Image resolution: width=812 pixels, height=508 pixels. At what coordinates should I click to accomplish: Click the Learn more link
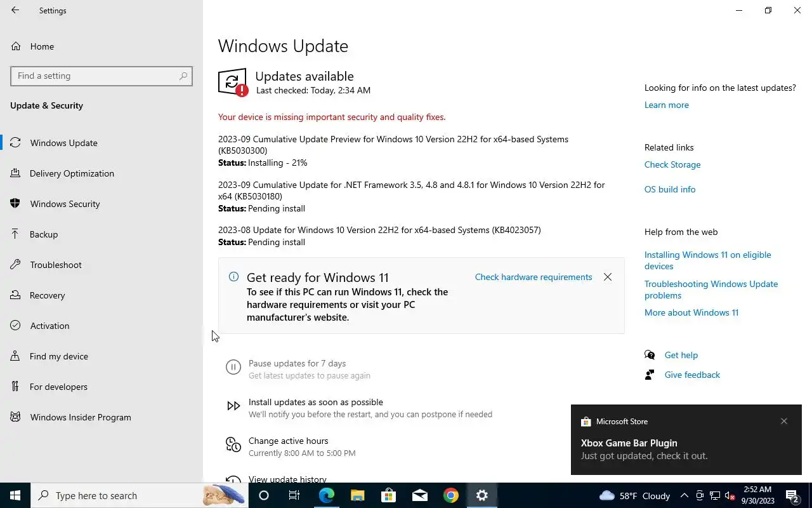click(666, 105)
